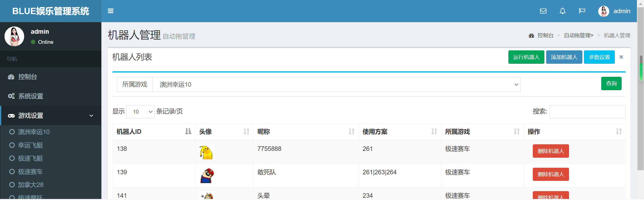Click the circle icon next to 加拿大28
644x200 pixels.
coord(12,185)
